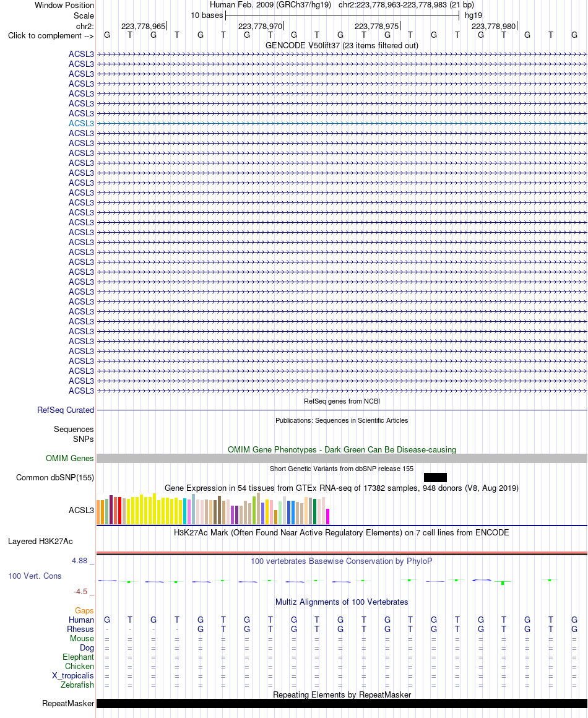Open OMIM Gene Phenotypes track title
This screenshot has height=718, width=588.
tap(342, 449)
